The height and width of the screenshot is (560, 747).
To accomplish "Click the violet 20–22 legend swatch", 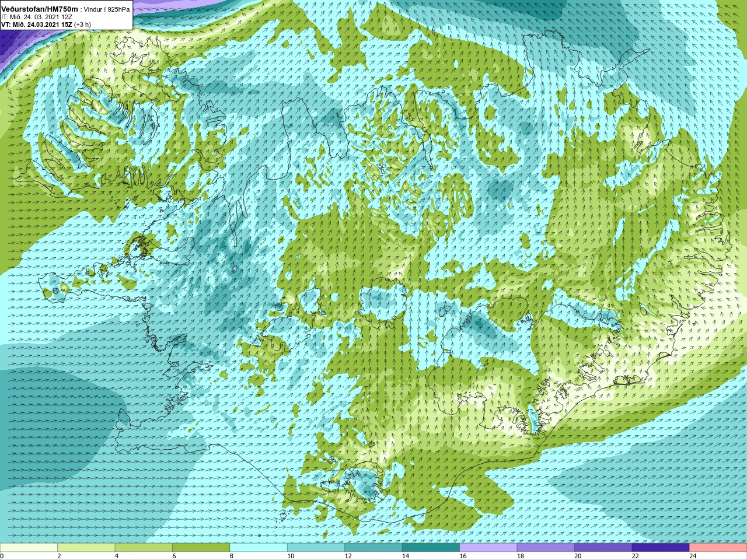I will coord(603,548).
